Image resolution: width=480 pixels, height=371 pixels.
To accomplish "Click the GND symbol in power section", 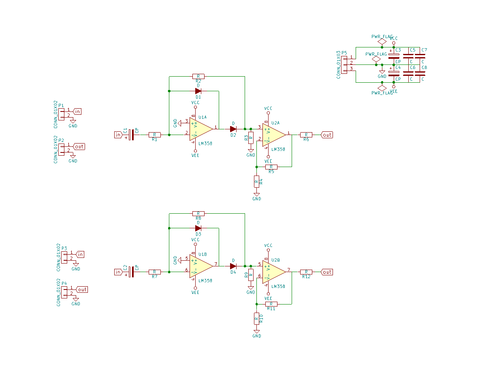I will point(382,73).
